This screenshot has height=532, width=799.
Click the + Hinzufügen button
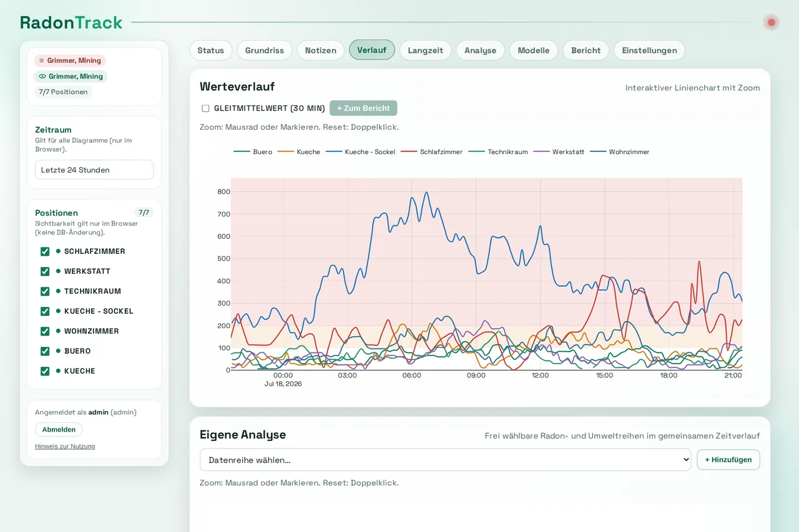pyautogui.click(x=728, y=460)
